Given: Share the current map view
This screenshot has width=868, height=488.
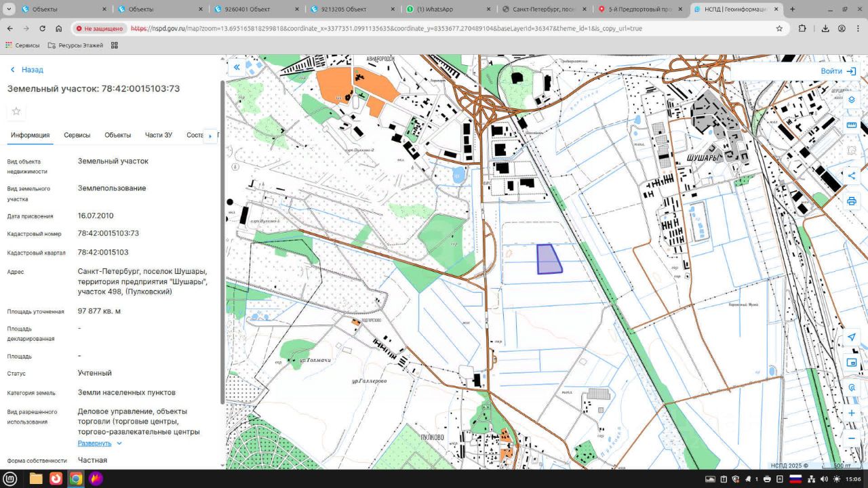Looking at the screenshot, I should point(852,176).
